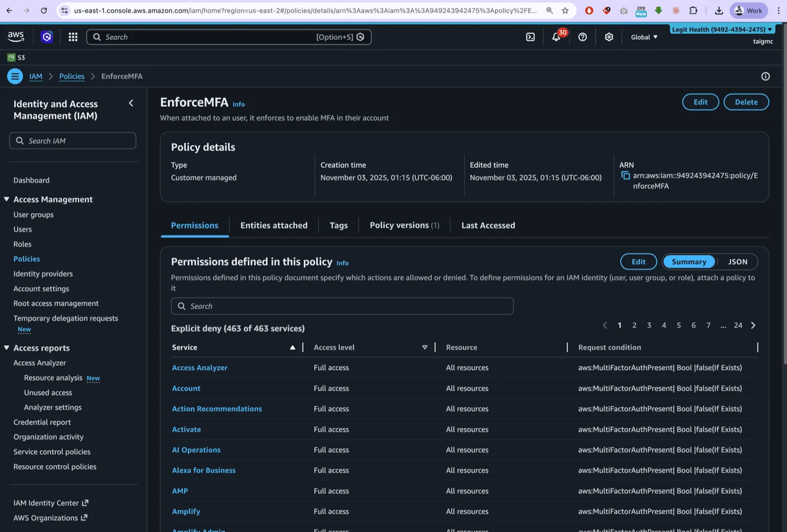Open the AWS services grid menu
The width and height of the screenshot is (787, 532).
pos(73,37)
